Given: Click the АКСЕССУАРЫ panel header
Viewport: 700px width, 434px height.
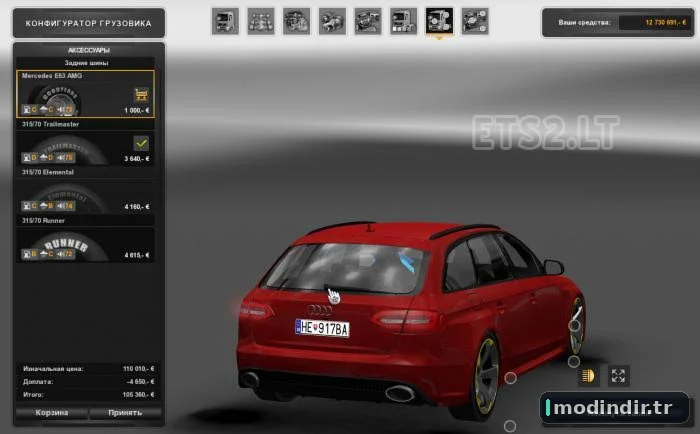Looking at the screenshot, I should tap(89, 50).
